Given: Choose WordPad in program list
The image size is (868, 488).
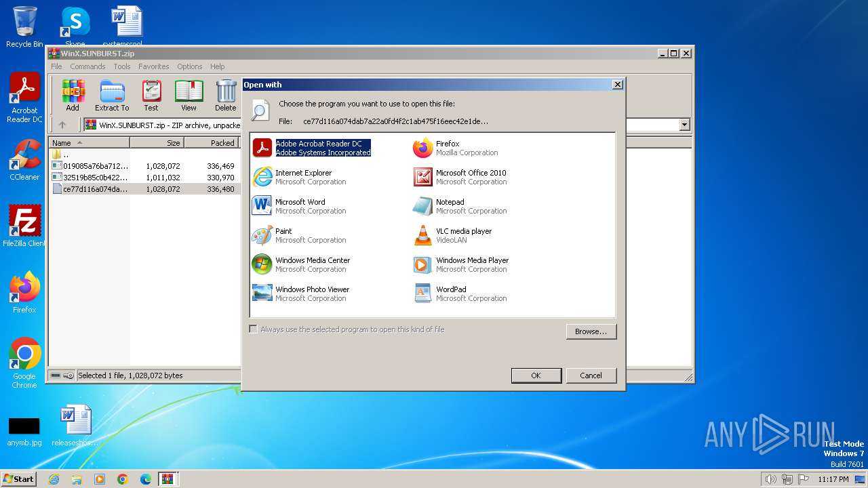Looking at the screenshot, I should click(x=460, y=293).
